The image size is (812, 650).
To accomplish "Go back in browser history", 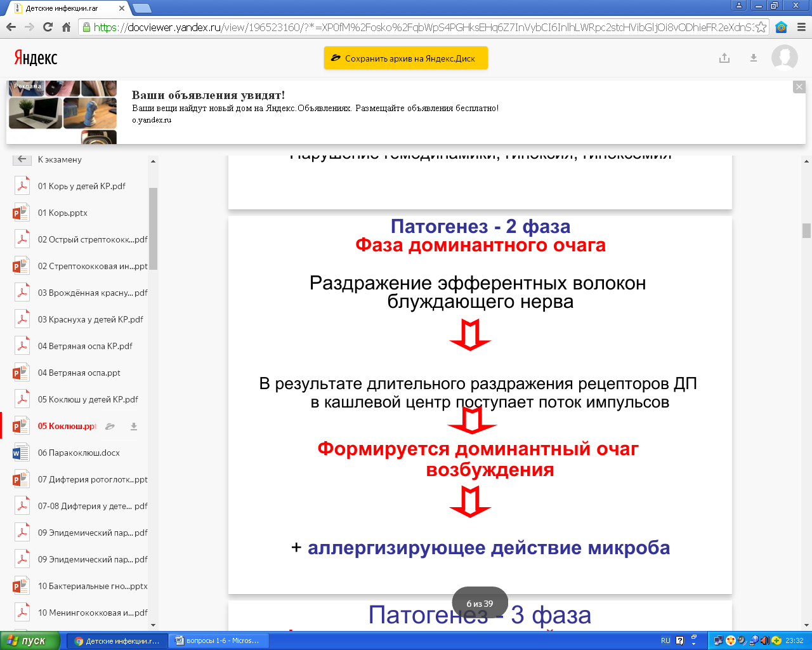I will 11,27.
